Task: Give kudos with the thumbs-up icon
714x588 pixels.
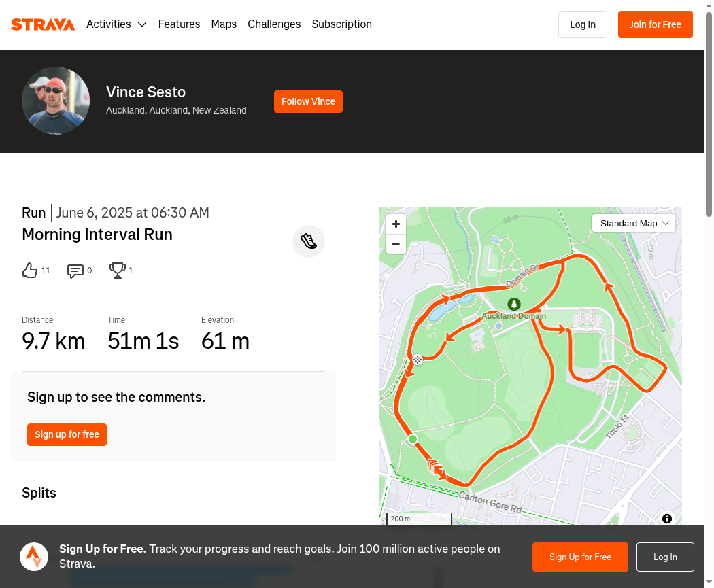Action: tap(30, 271)
